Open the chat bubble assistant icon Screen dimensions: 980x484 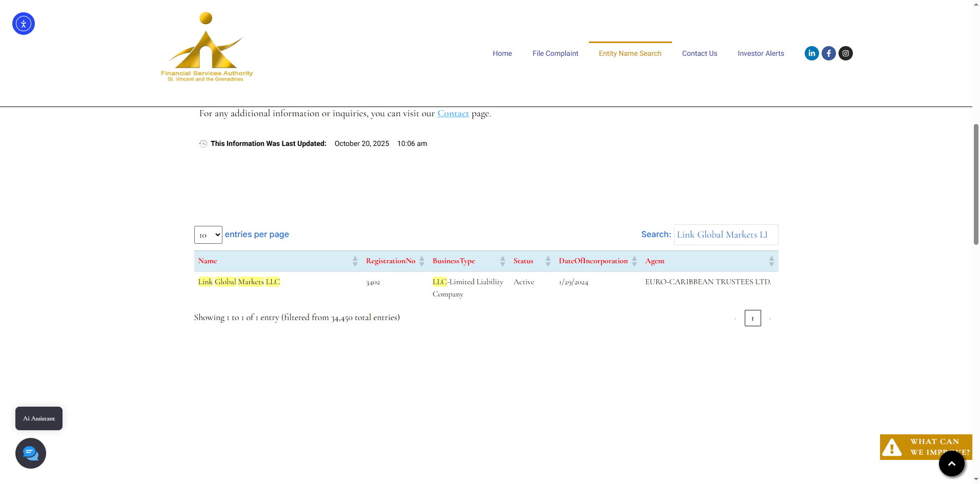31,453
